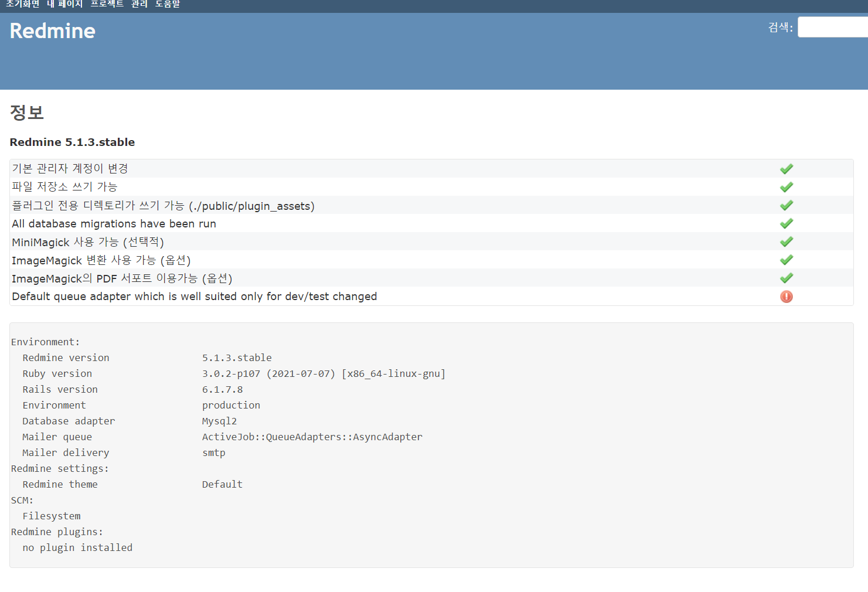868x592 pixels.
Task: Click the 'Mailer queue' label
Action: (57, 437)
